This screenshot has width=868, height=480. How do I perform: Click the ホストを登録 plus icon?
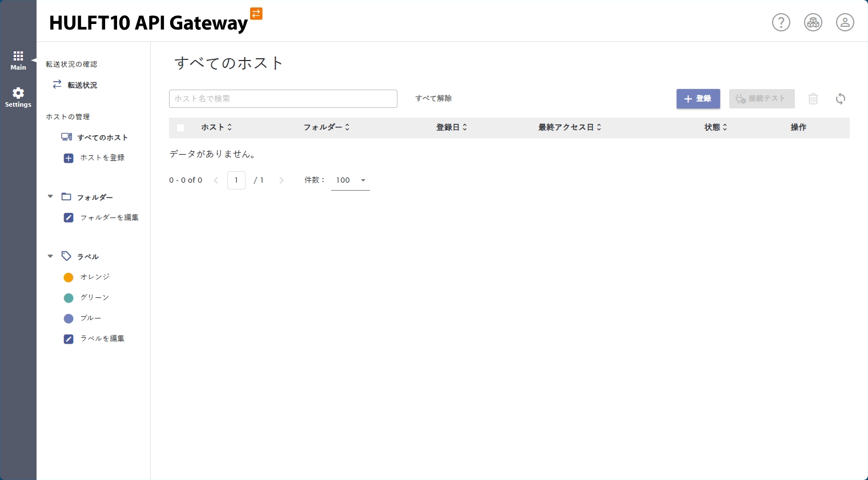(69, 158)
